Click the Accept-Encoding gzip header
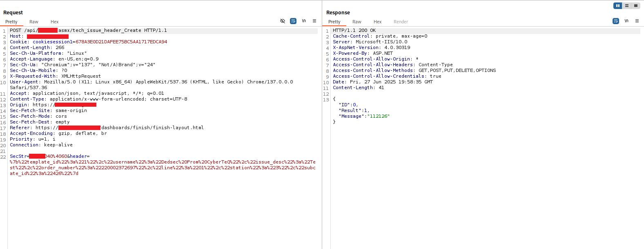The height and width of the screenshot is (249, 644). pos(58,133)
